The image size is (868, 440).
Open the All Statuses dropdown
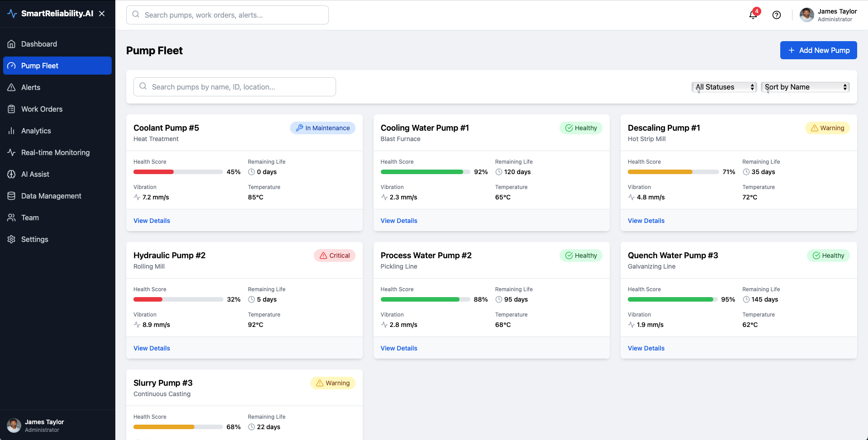pyautogui.click(x=724, y=87)
